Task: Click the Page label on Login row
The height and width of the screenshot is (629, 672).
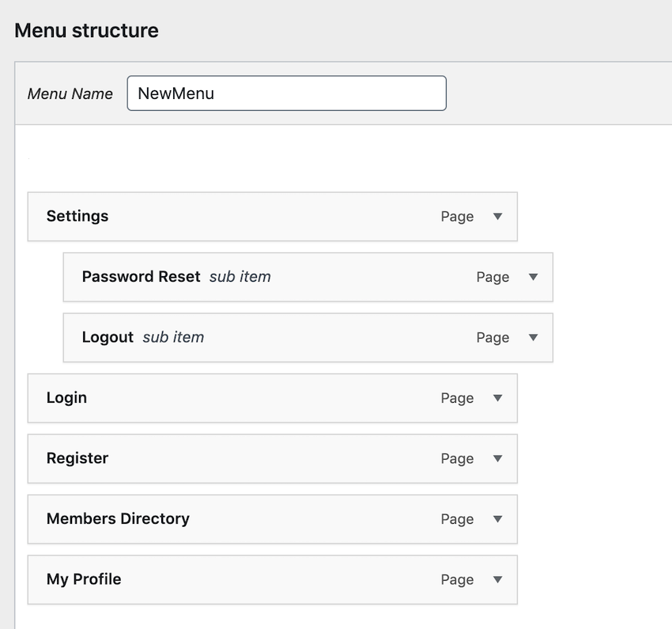Action: click(457, 399)
